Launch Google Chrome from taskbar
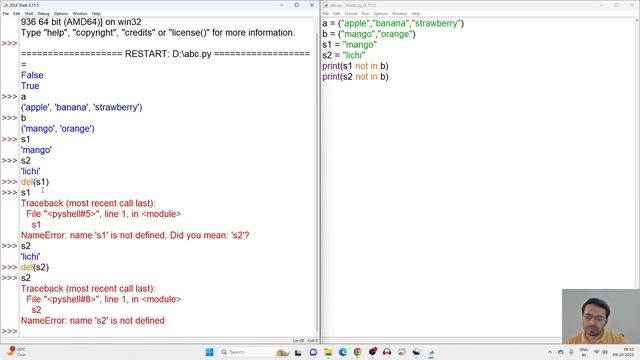Screen dimensions: 640x360 pyautogui.click(x=358, y=352)
